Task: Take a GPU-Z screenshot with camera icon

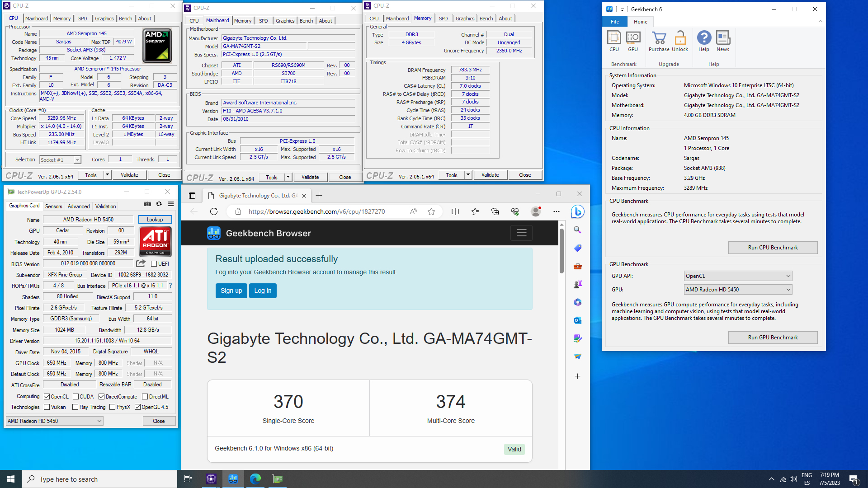Action: point(147,204)
